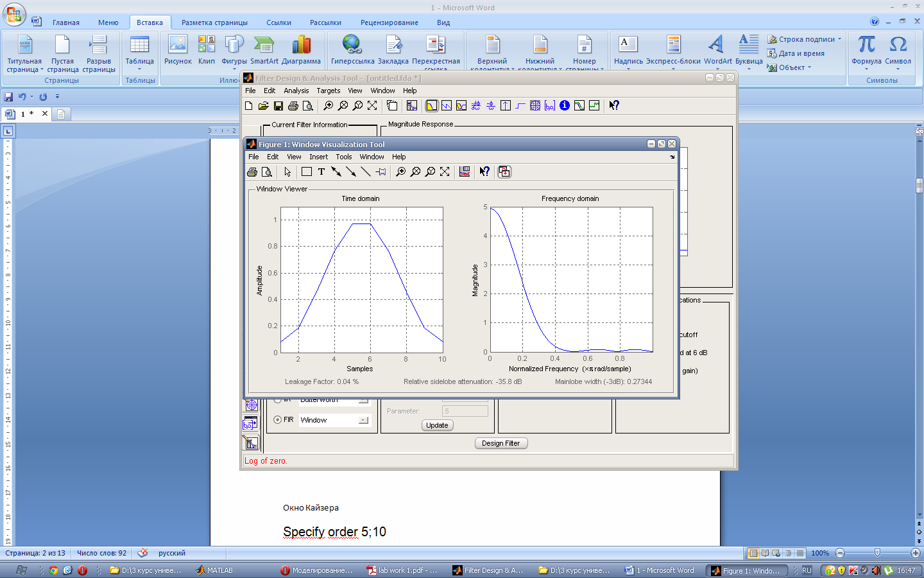Click Filter Coefficients [b,a] icon in toolbar
The height and width of the screenshot is (578, 924).
coord(550,106)
